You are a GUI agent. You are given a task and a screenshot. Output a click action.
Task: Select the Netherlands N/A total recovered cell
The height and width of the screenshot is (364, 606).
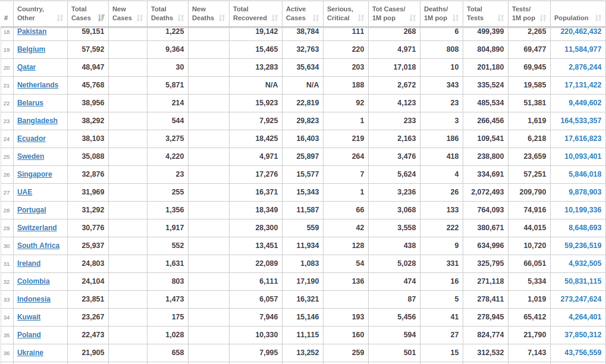(271, 84)
